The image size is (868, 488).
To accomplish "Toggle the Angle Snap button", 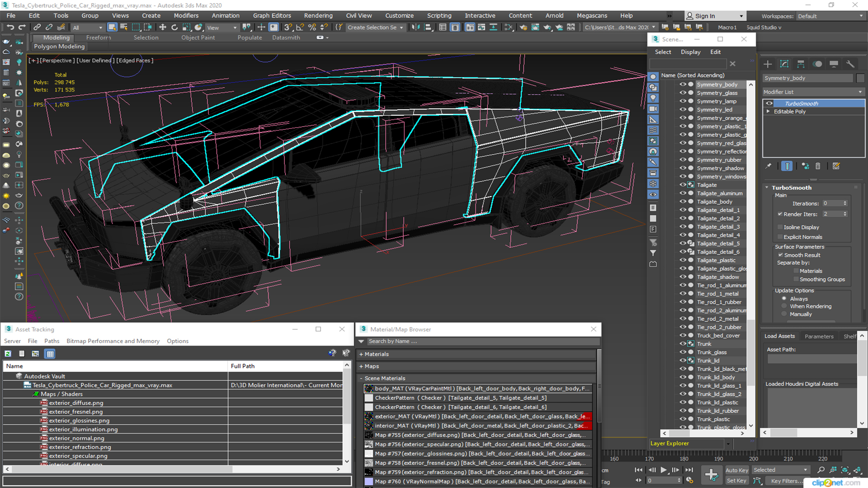I will (300, 27).
